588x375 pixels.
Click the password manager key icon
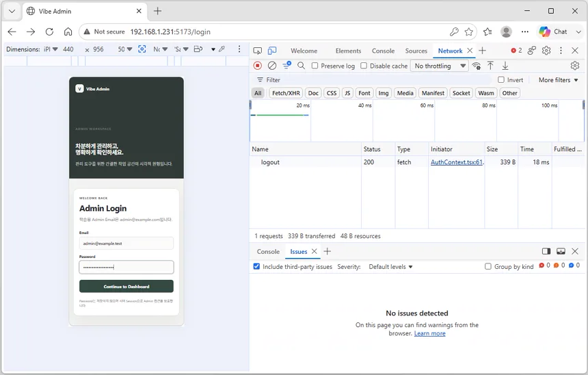[454, 32]
